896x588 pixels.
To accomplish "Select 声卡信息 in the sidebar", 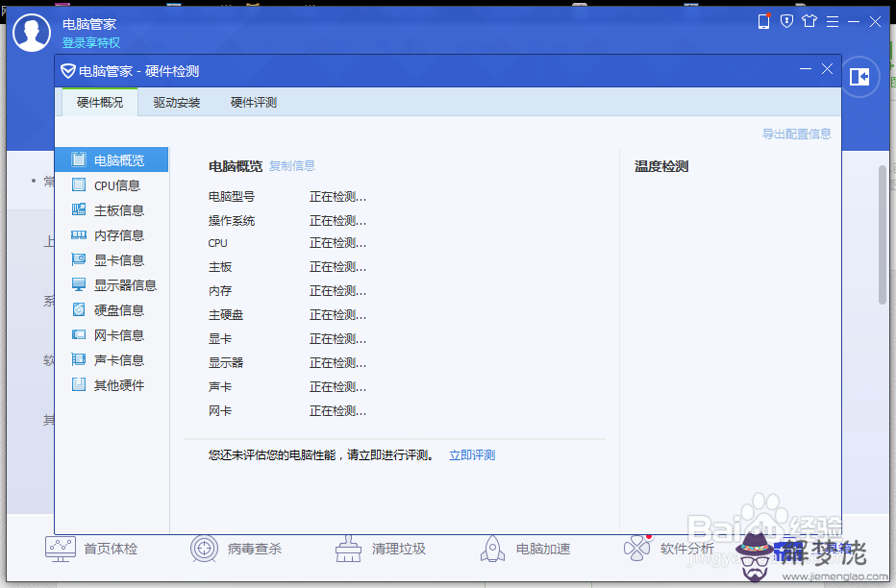I will click(112, 360).
